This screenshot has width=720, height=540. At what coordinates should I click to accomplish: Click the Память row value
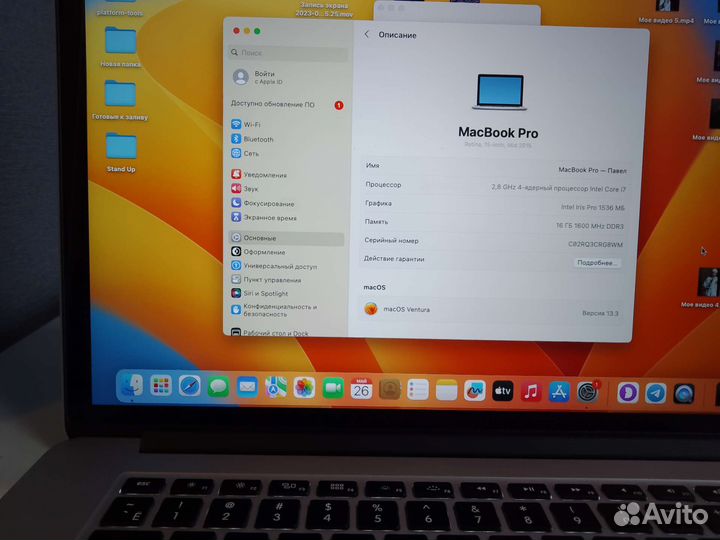tap(590, 226)
